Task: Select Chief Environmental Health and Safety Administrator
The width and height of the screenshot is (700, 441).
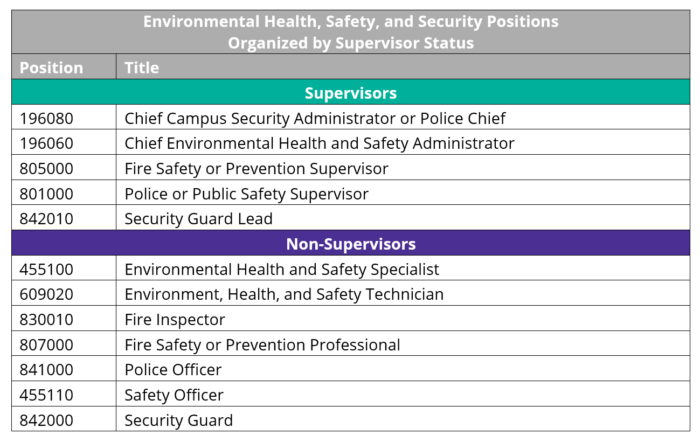Action: click(319, 143)
